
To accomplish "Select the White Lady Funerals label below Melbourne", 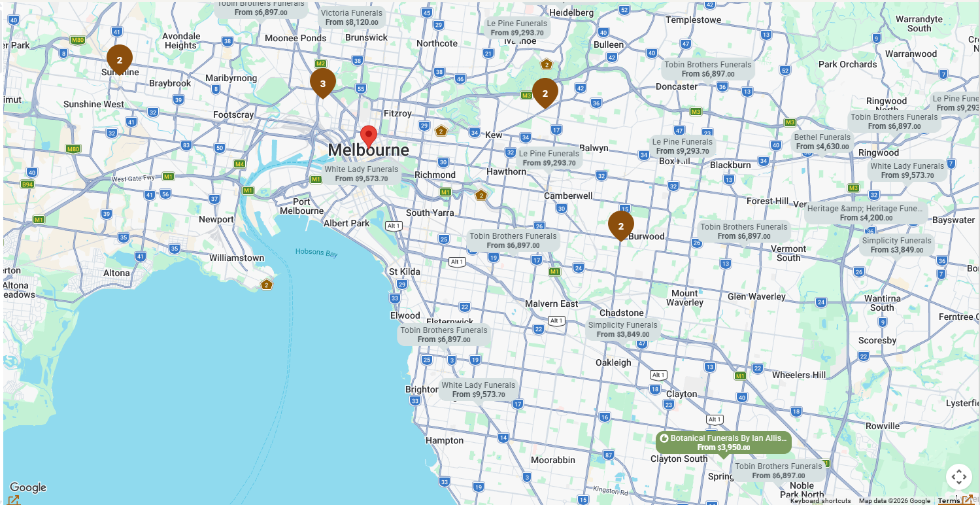I will [x=362, y=174].
